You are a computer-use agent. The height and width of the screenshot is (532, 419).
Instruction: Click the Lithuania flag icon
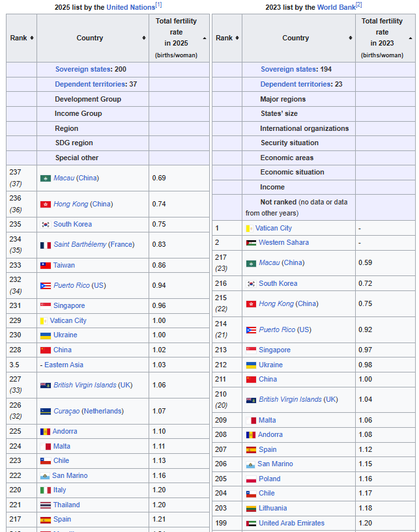click(x=251, y=509)
